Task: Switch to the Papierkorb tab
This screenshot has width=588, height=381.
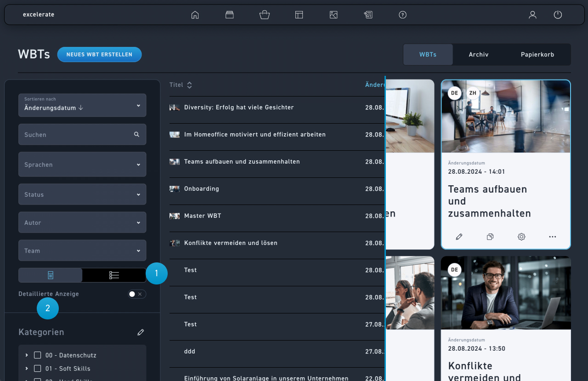Action: (537, 55)
